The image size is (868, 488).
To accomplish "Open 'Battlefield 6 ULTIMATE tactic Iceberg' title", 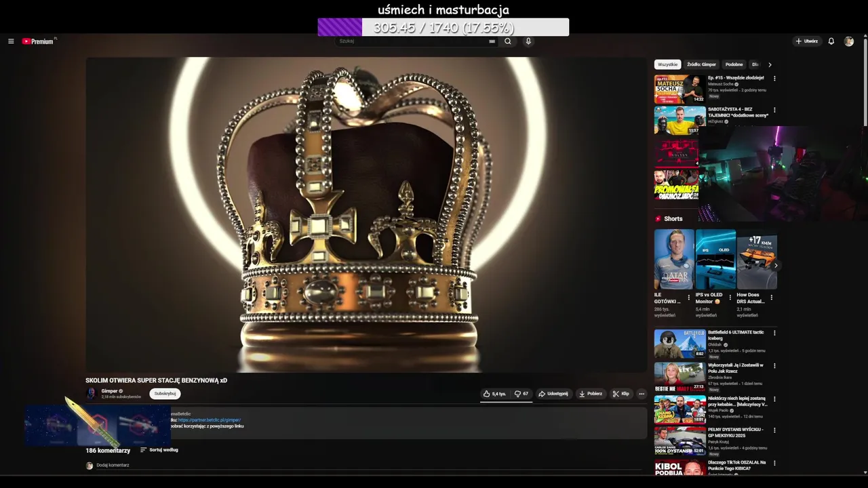I will pos(736,335).
